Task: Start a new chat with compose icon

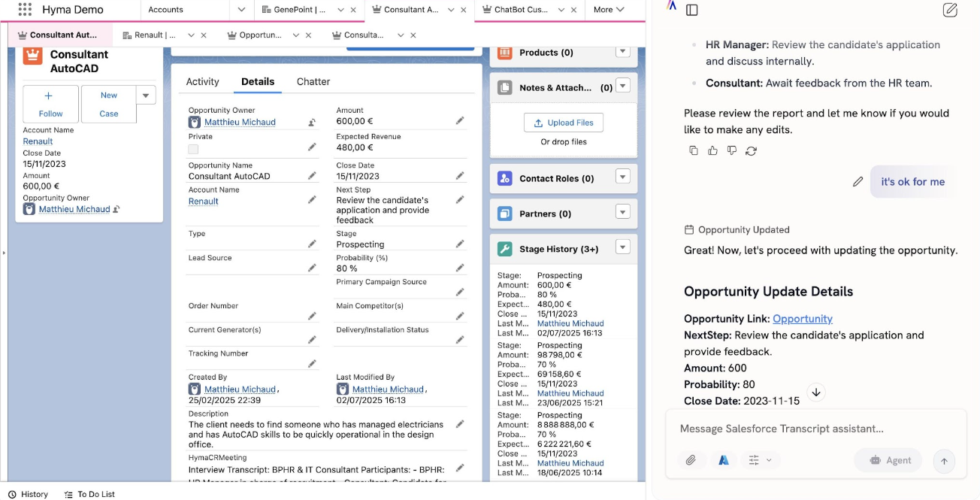Action: pyautogui.click(x=950, y=10)
